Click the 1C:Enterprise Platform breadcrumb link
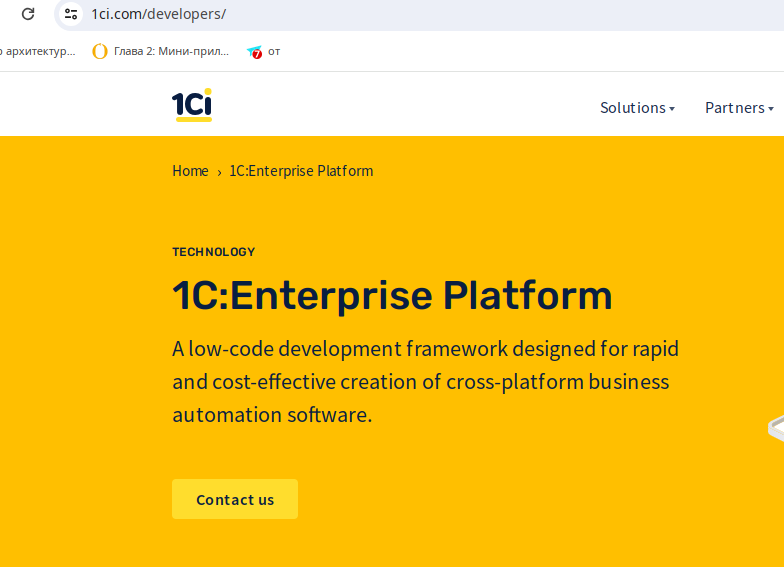Viewport: 784px width, 567px height. click(x=301, y=171)
